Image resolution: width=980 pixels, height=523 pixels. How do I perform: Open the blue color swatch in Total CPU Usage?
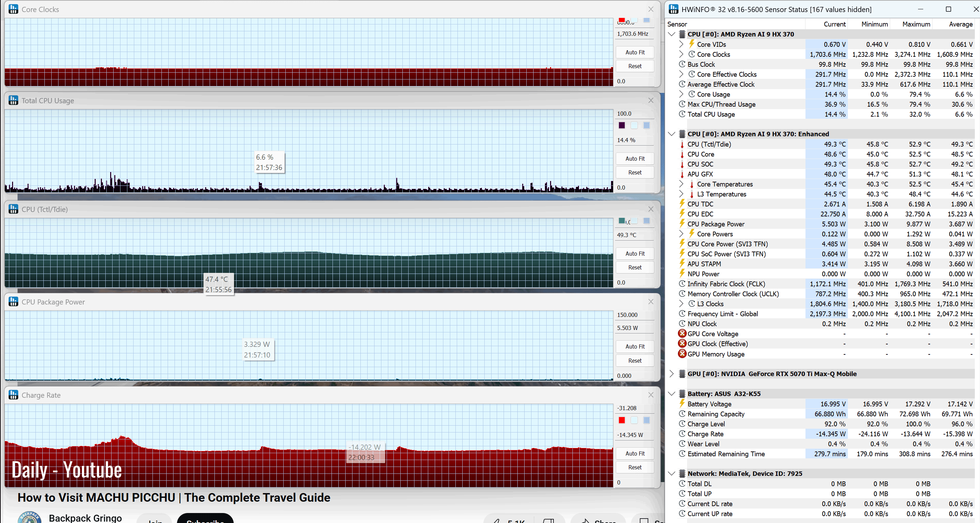[x=646, y=125]
